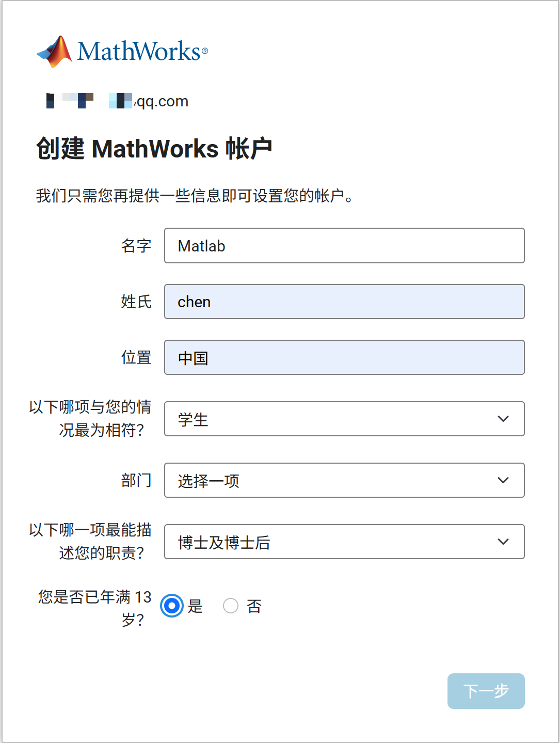Open the 部门 dropdown showing 选择一项
The height and width of the screenshot is (743, 560).
[x=344, y=480]
